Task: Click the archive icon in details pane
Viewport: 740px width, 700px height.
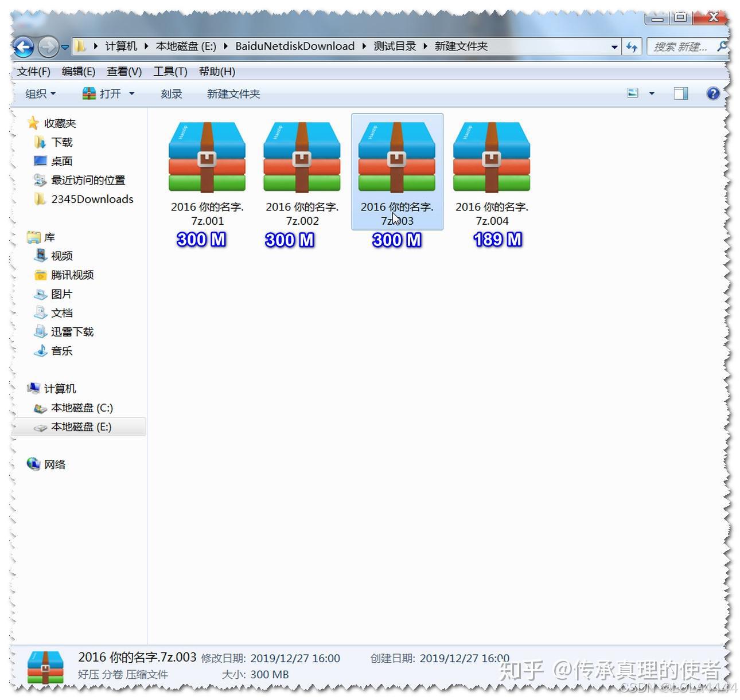Action: pos(45,667)
